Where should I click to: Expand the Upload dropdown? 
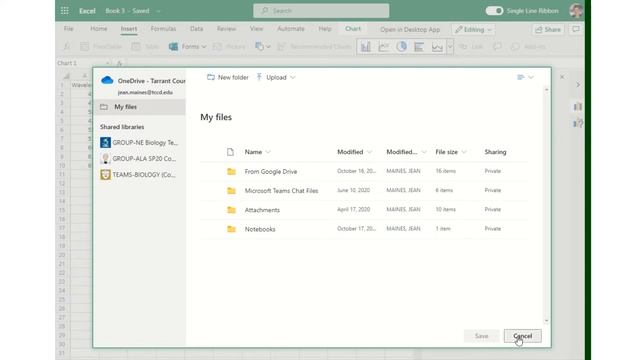(x=293, y=78)
